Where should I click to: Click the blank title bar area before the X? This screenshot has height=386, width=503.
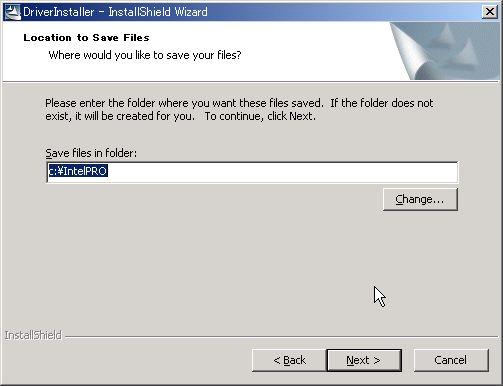click(x=343, y=12)
